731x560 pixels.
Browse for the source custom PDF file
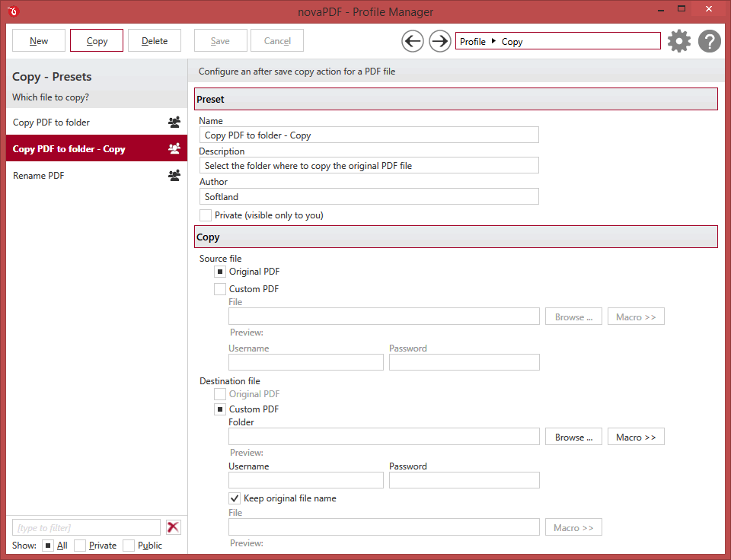coord(573,317)
